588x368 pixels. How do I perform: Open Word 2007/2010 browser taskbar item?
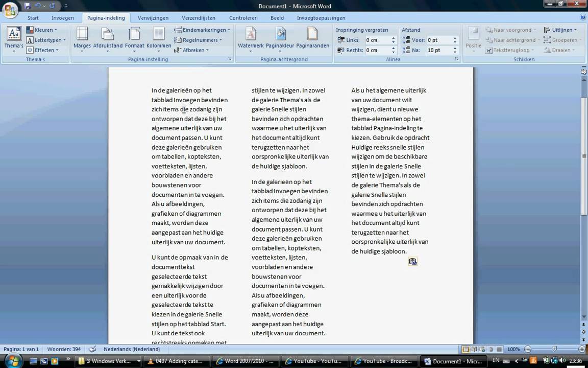[x=247, y=361]
